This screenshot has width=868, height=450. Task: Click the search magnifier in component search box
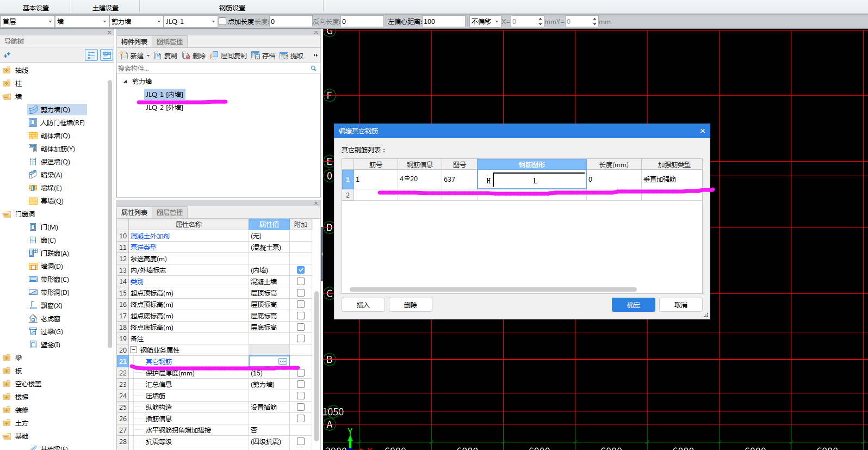tap(313, 68)
